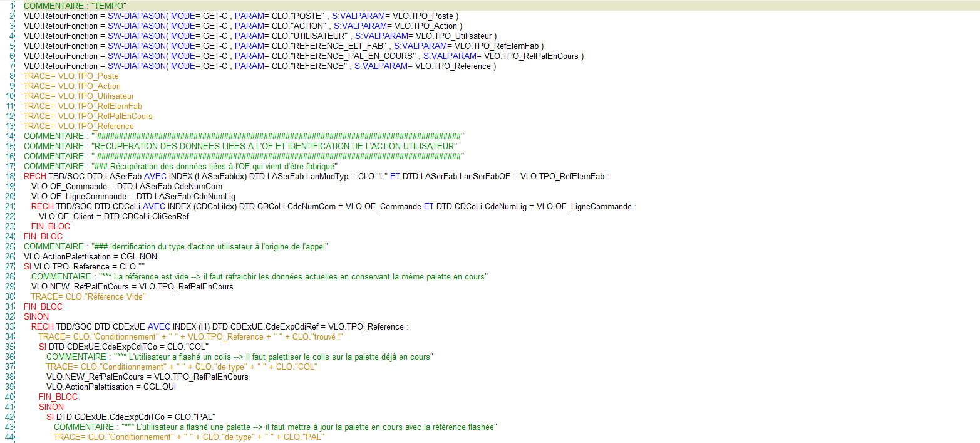
Task: Click the ET keyword on line 18
Action: [x=396, y=176]
